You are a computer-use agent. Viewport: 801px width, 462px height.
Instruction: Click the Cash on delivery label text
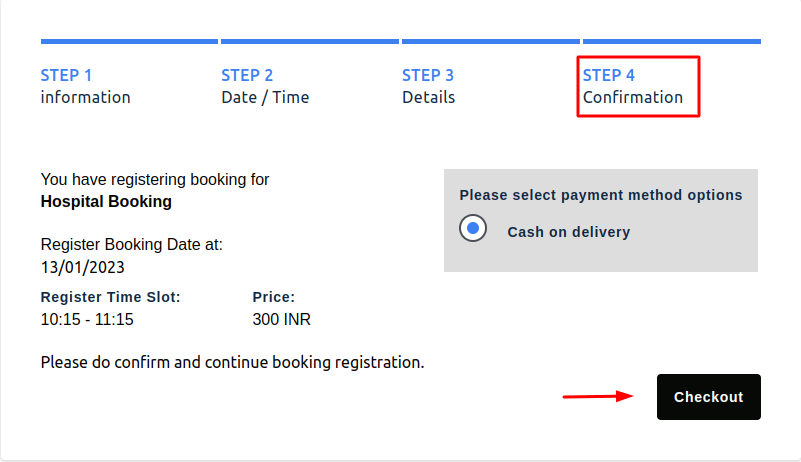(x=569, y=232)
